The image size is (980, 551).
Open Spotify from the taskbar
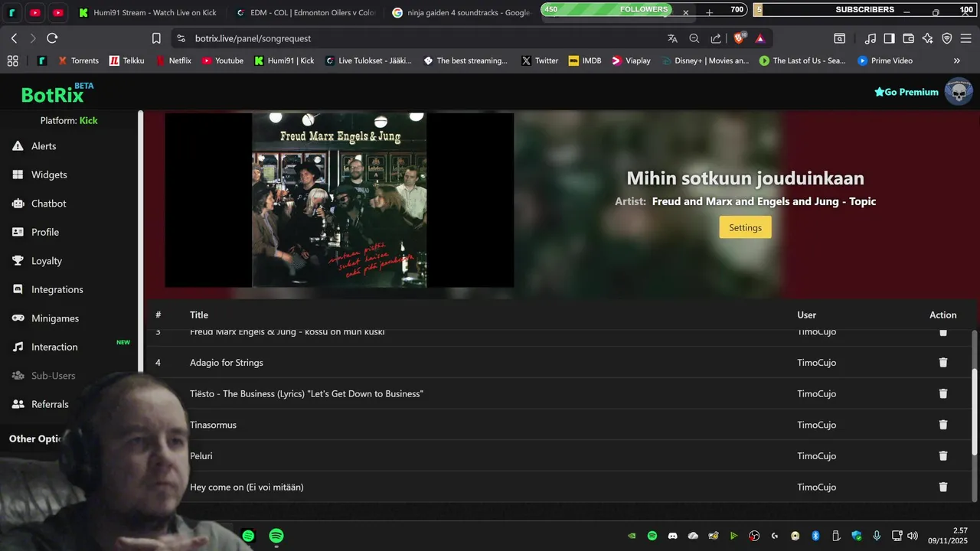pyautogui.click(x=276, y=536)
